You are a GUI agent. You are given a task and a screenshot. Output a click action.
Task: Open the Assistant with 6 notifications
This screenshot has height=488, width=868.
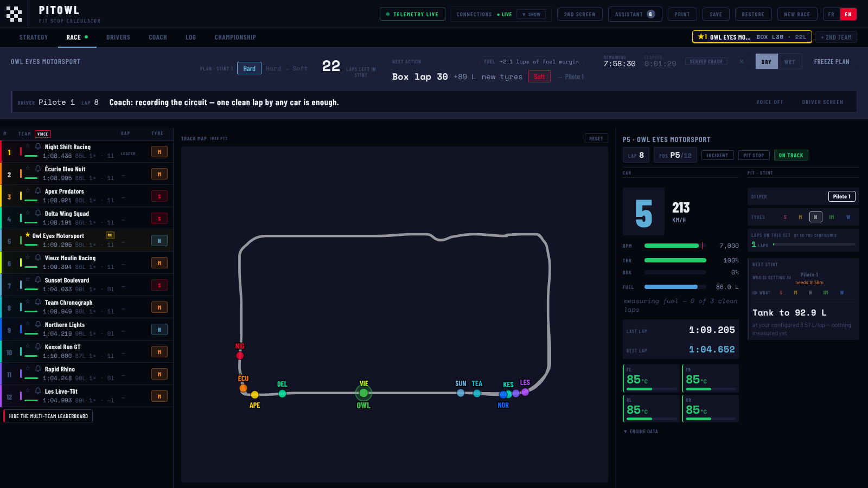pyautogui.click(x=635, y=15)
